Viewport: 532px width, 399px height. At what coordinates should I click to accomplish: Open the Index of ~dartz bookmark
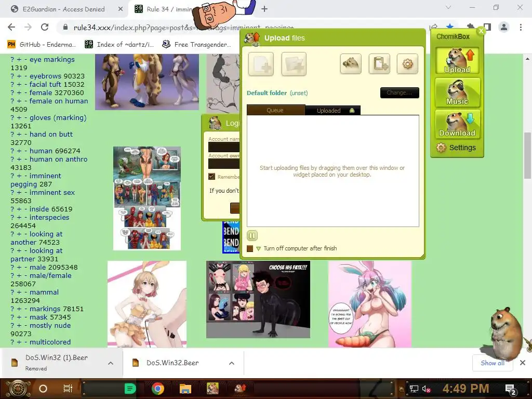(119, 45)
